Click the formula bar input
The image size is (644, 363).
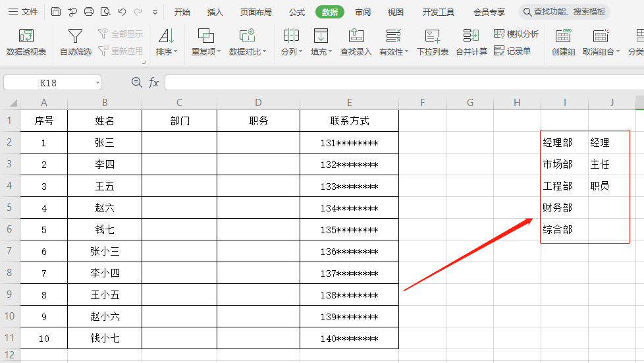[x=404, y=82]
